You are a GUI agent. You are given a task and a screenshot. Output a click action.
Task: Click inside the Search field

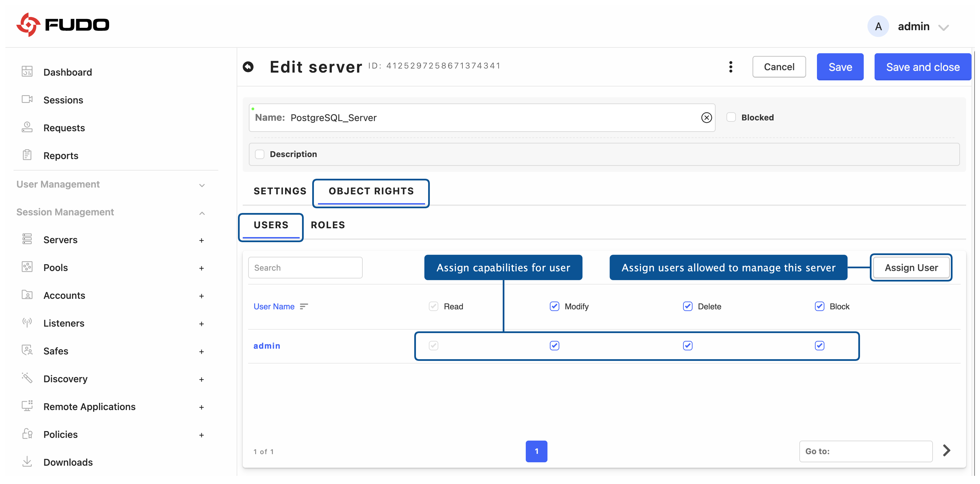point(305,268)
